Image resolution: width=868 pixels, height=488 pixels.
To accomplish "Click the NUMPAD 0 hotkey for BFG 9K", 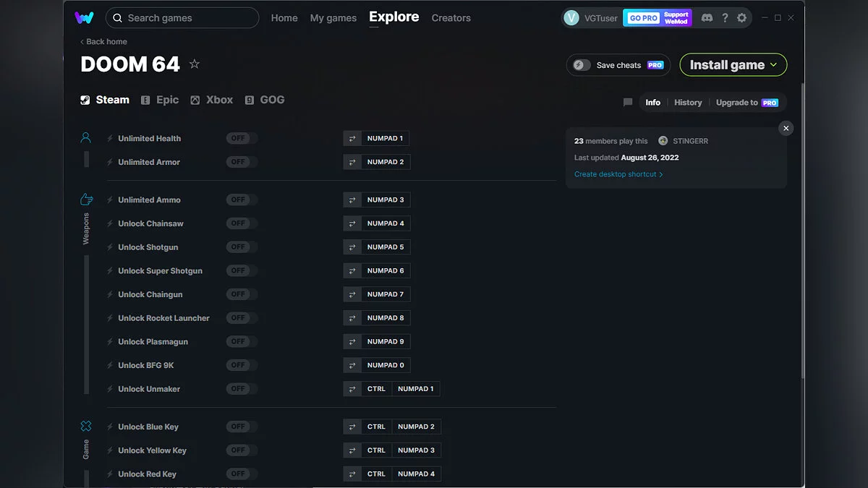I will coord(386,365).
